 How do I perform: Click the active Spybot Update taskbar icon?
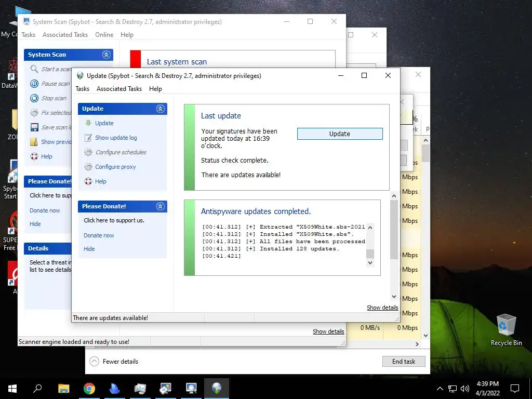[x=217, y=389]
